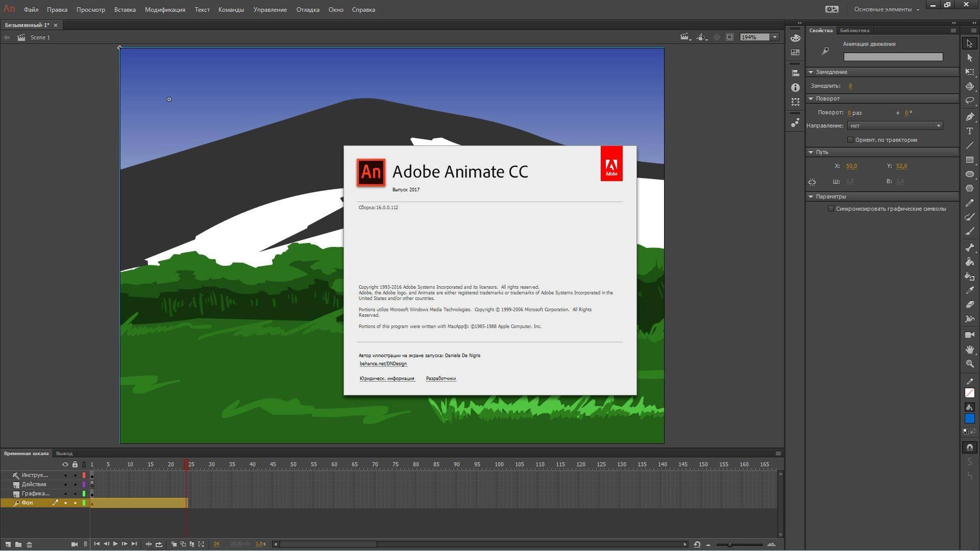Select the Line tool
This screenshot has height=551, width=980.
click(x=969, y=145)
